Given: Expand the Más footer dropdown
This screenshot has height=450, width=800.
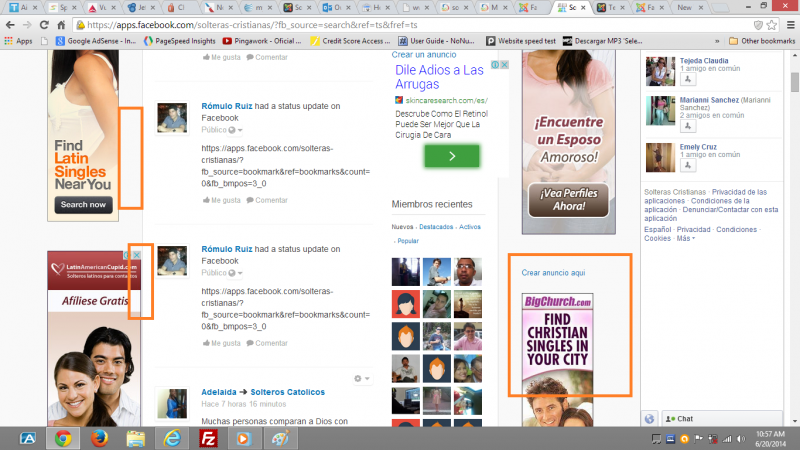Looking at the screenshot, I should tap(686, 238).
